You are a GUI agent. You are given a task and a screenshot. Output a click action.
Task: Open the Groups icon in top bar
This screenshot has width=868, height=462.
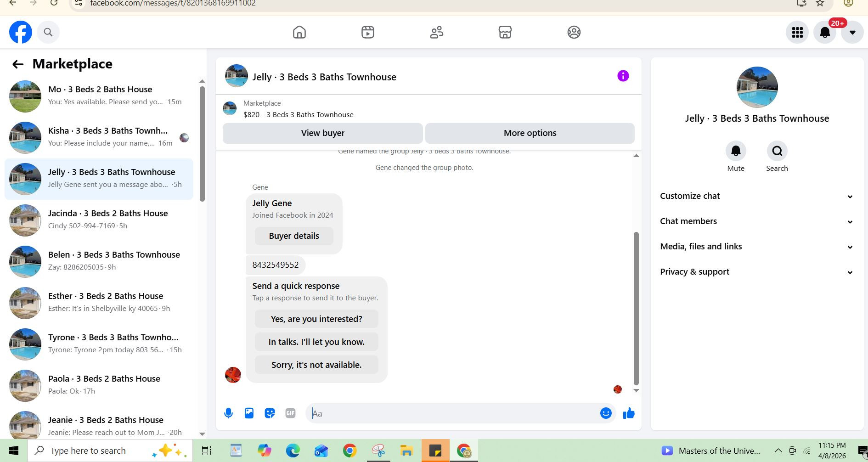click(574, 32)
